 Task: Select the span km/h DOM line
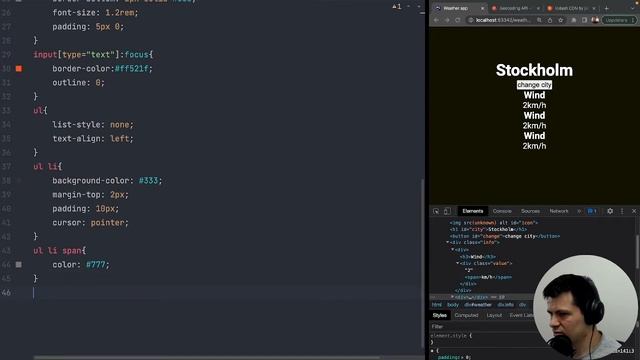coord(488,277)
